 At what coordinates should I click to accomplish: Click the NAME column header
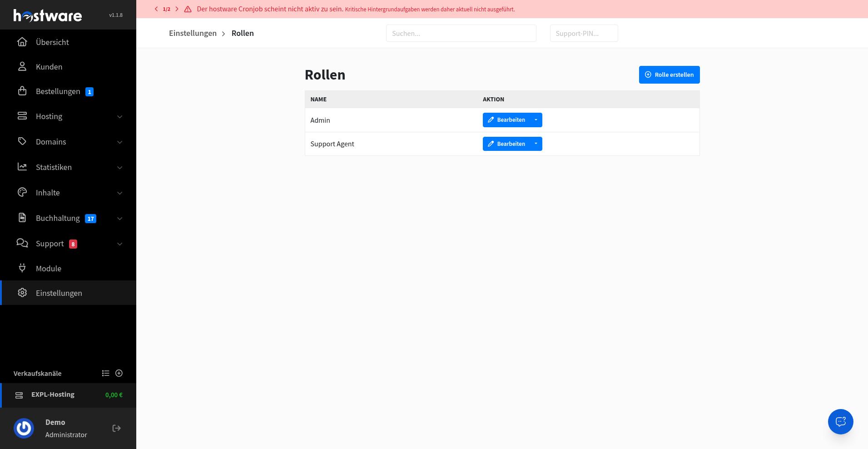pyautogui.click(x=318, y=99)
